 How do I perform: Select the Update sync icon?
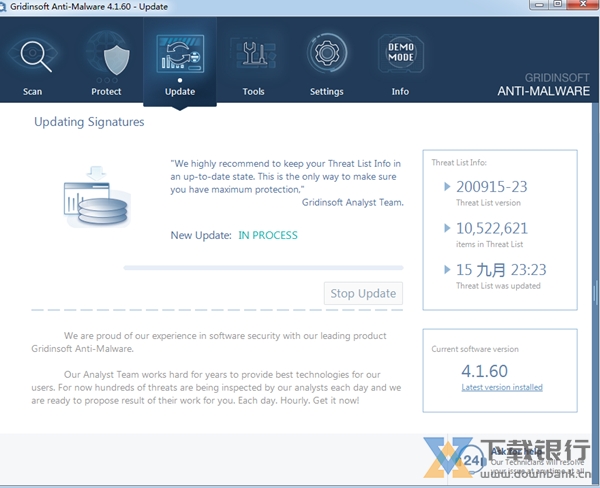tap(180, 54)
